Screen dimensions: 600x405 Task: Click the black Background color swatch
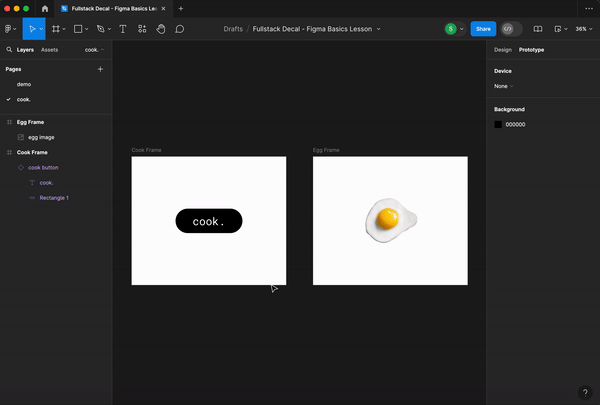[x=498, y=124]
